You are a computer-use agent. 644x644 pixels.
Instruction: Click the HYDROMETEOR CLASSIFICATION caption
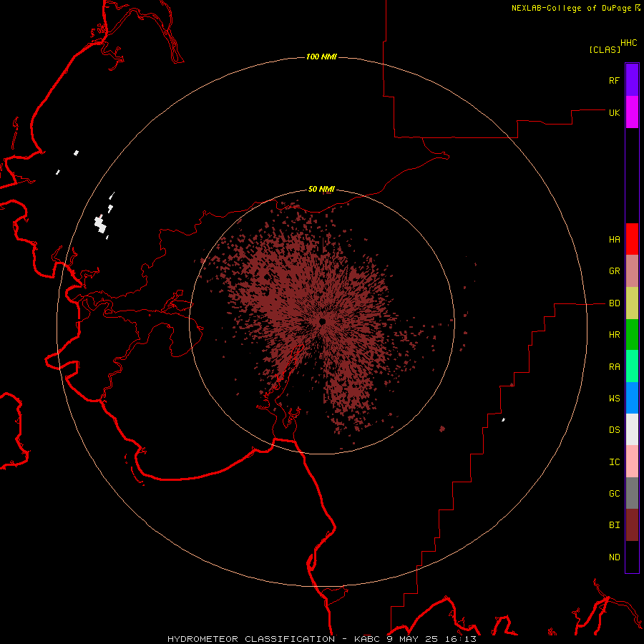(x=251, y=639)
